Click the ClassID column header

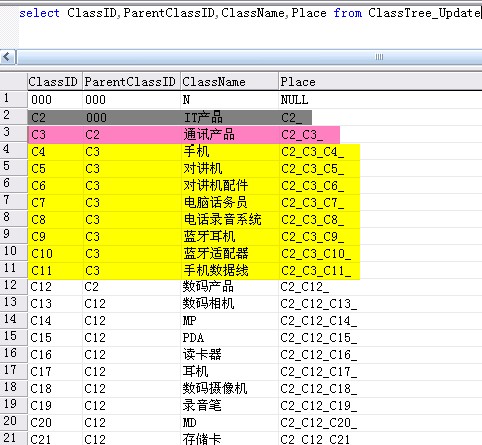54,82
